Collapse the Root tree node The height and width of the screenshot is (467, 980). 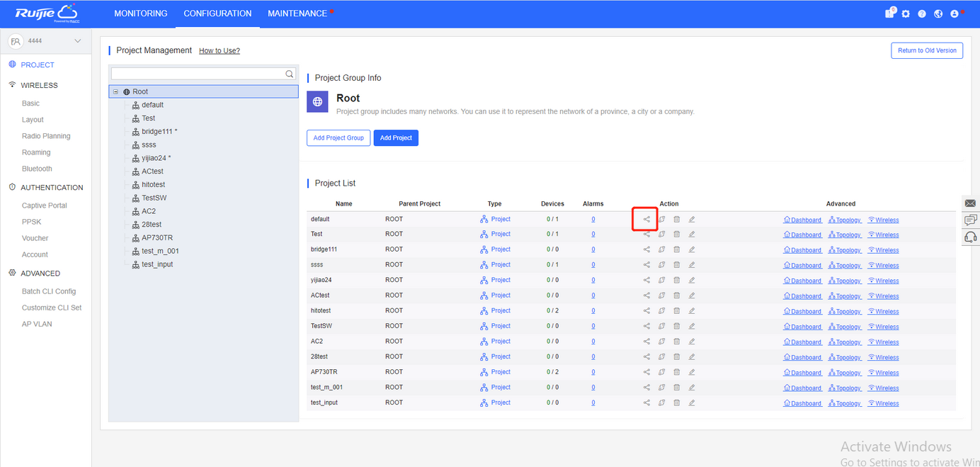tap(116, 91)
